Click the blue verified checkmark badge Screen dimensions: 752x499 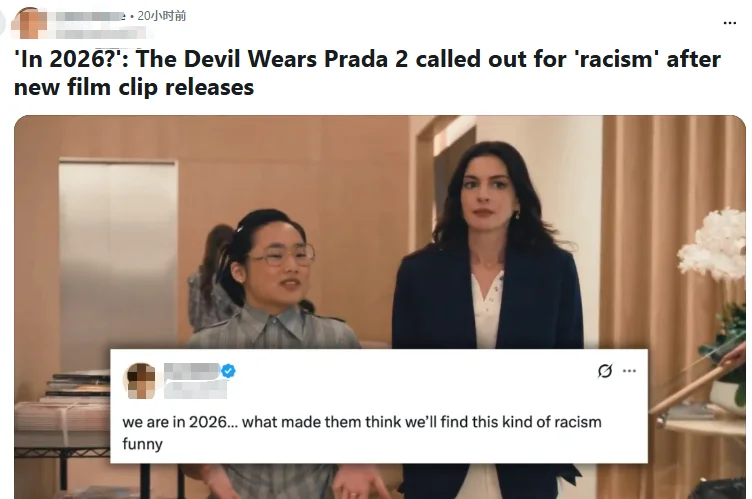(228, 371)
